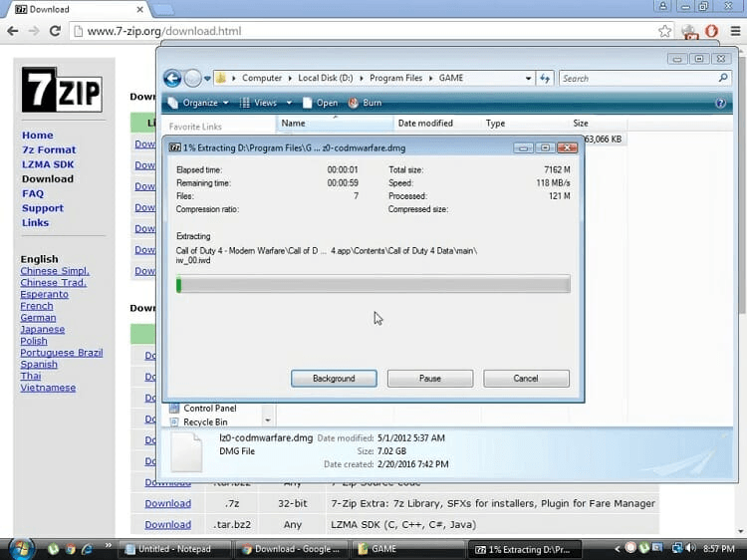Screen dimensions: 747x560
Task: Open the Windows Start orb
Action: coord(21,548)
